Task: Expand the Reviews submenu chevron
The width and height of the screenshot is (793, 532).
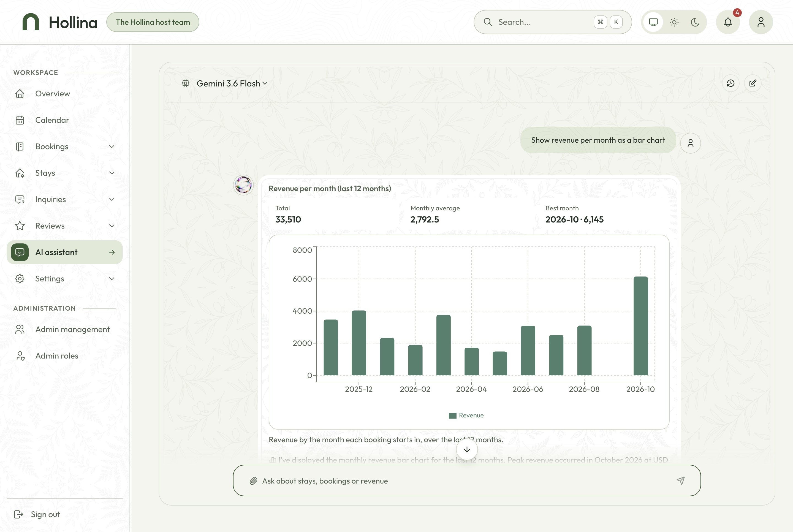Action: 112,226
